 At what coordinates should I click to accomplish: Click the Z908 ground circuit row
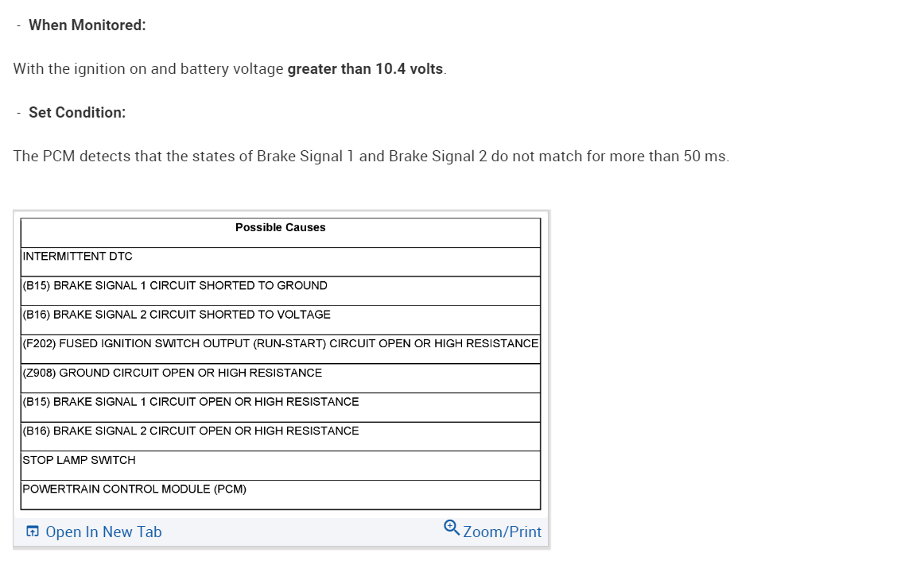tap(173, 373)
